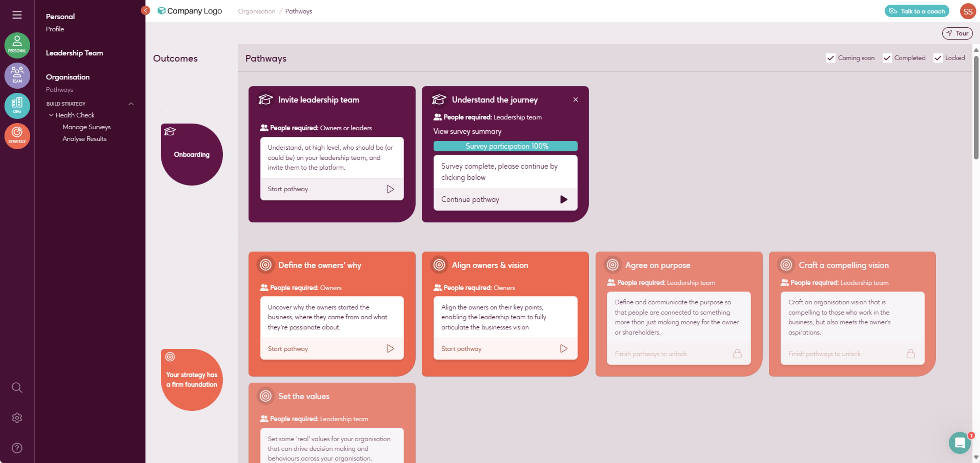The image size is (980, 463).
Task: Click target icon on Define the owners' why
Action: click(x=265, y=265)
